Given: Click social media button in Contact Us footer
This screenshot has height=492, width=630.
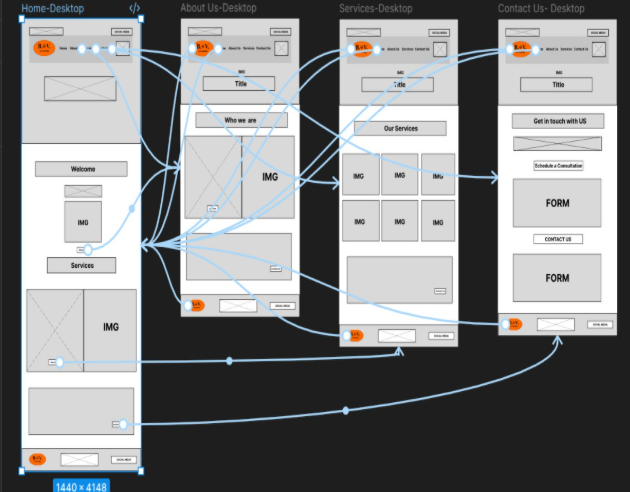Looking at the screenshot, I should click(x=600, y=325).
